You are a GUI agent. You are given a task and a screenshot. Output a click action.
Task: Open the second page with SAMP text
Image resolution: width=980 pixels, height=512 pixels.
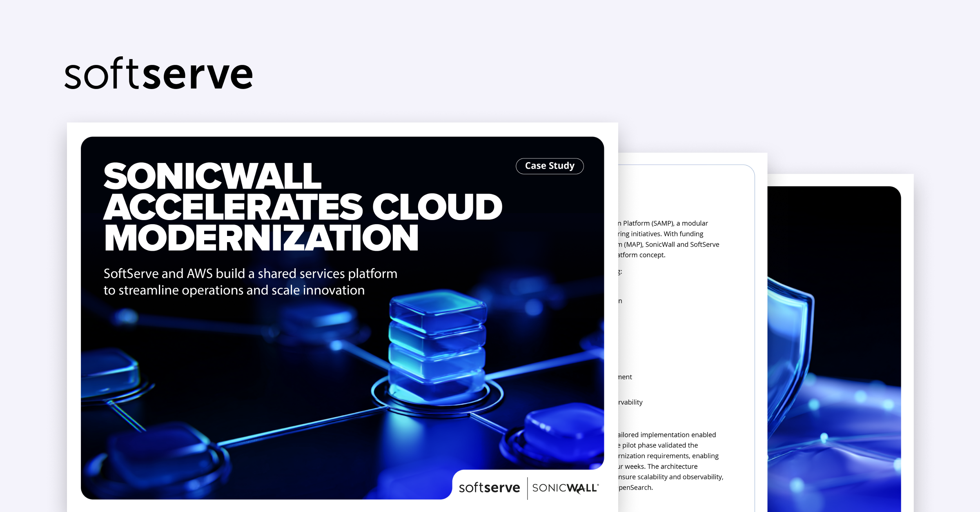click(693, 332)
